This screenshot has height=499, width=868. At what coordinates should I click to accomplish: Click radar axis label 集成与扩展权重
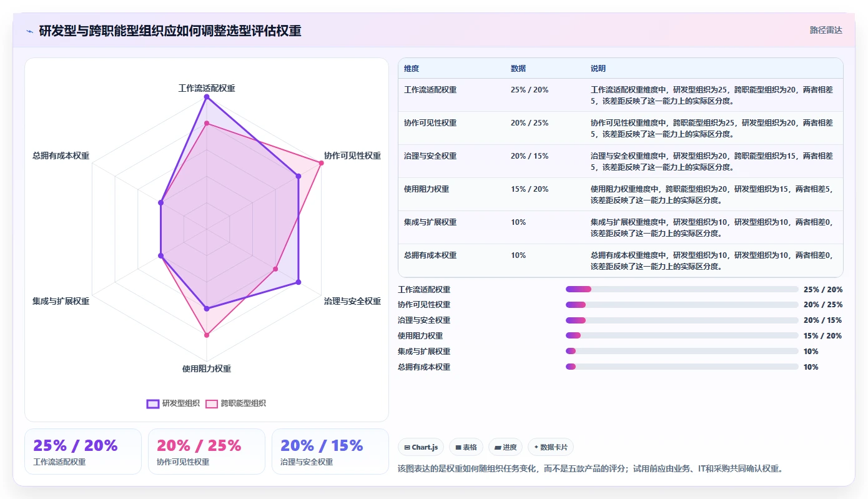click(x=61, y=301)
